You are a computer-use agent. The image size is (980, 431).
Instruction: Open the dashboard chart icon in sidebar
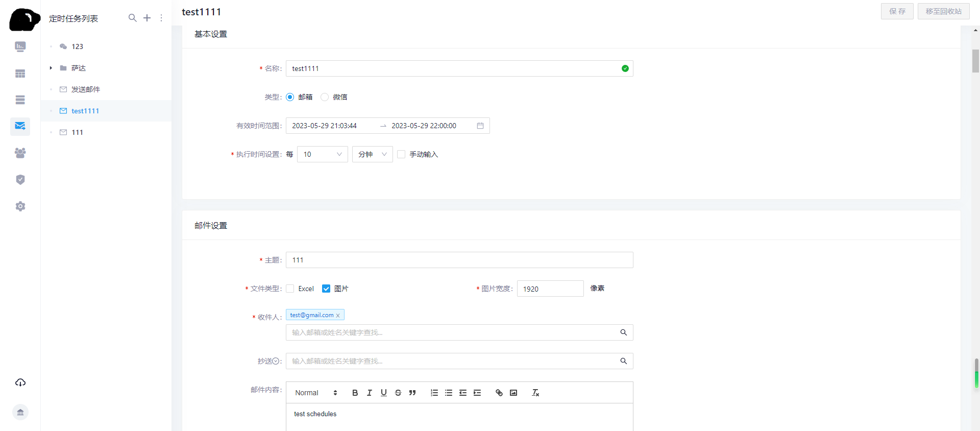[x=20, y=47]
